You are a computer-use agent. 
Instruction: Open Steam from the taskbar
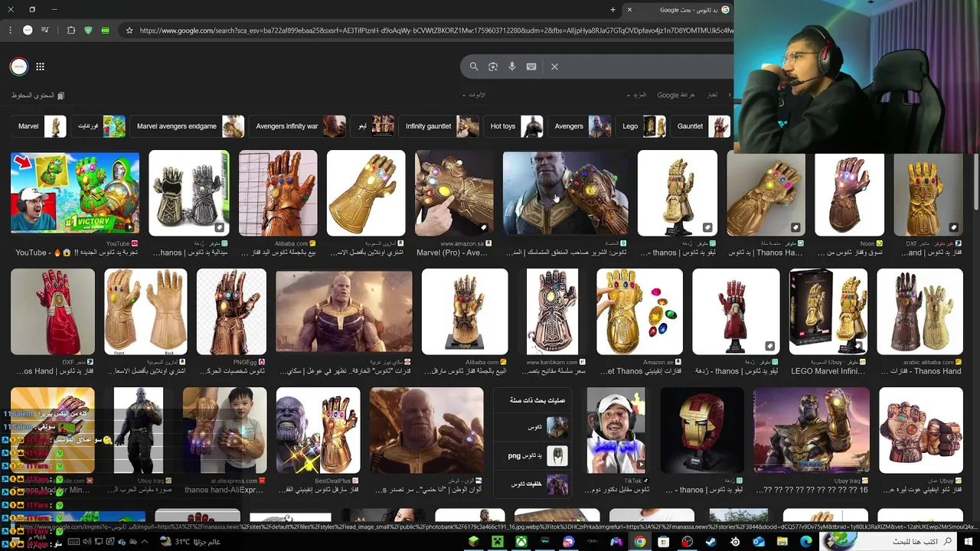[x=711, y=542]
